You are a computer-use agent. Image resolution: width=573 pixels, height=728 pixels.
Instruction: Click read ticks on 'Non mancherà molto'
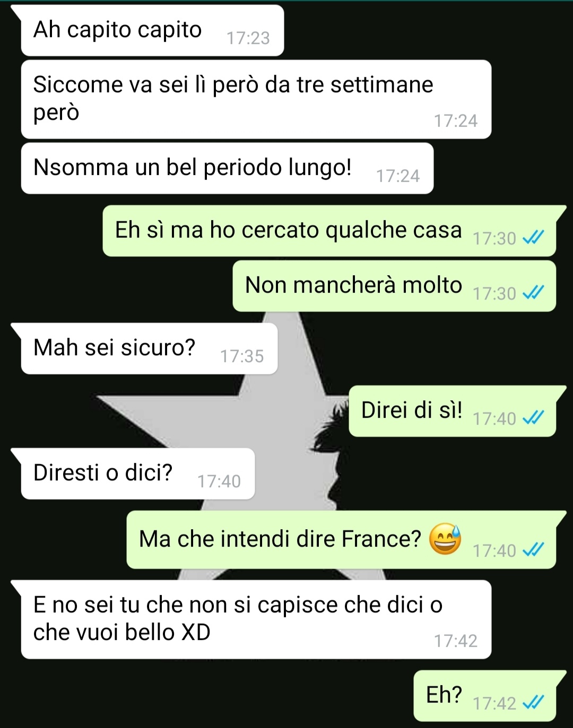click(x=533, y=293)
